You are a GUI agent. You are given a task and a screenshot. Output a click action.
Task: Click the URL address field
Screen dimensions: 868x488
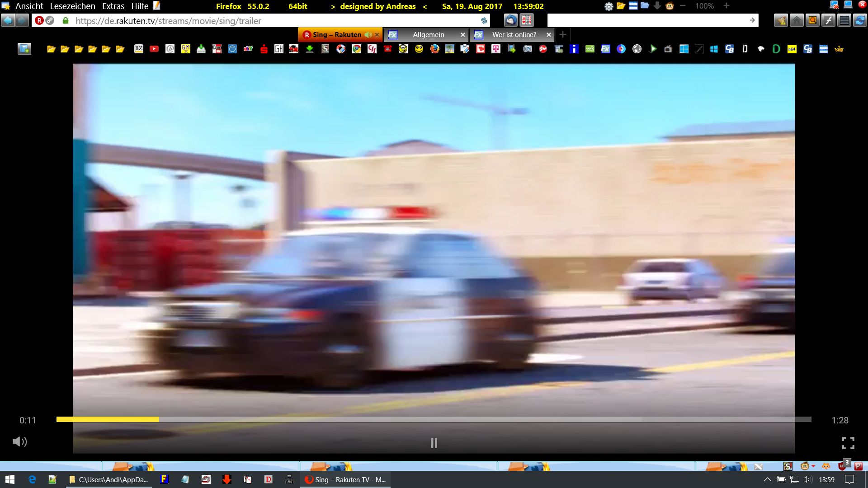click(x=271, y=21)
